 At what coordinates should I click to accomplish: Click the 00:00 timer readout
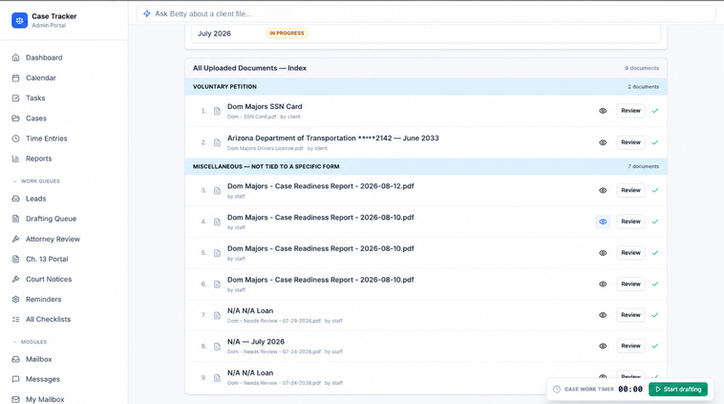pyautogui.click(x=630, y=389)
